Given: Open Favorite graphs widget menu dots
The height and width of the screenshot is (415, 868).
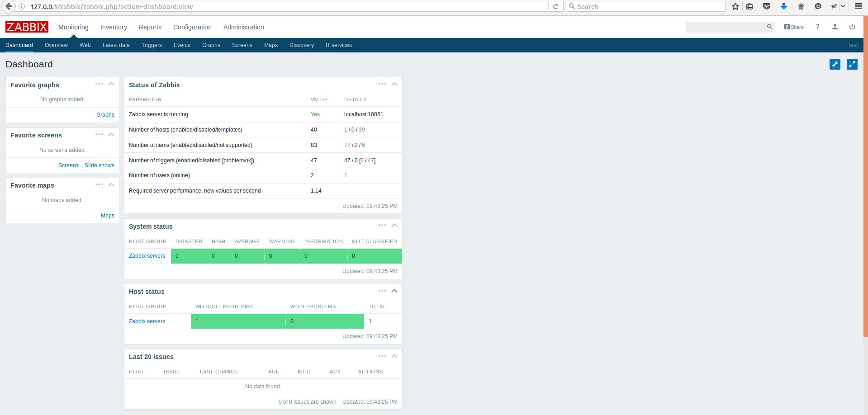Looking at the screenshot, I should tap(99, 84).
